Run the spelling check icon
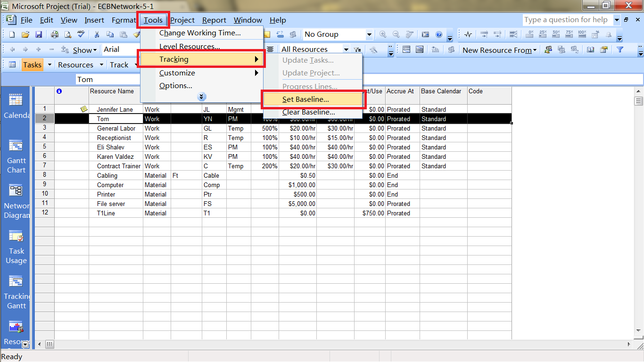Screen dimensions: 644x362 81,34
